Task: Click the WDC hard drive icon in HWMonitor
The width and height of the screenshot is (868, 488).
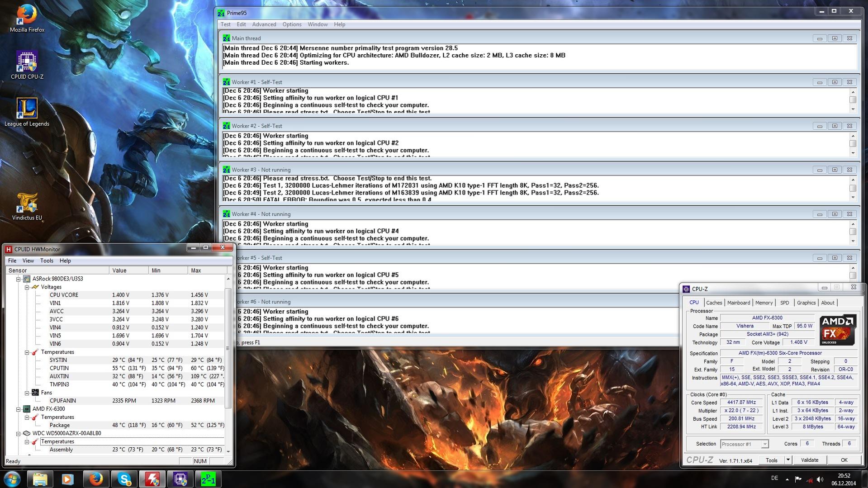Action: pos(27,433)
